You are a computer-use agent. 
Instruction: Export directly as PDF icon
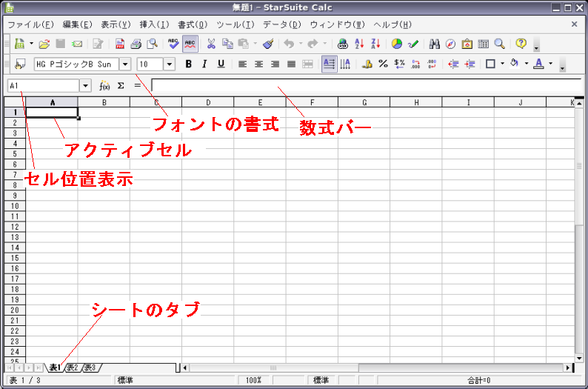(x=120, y=44)
